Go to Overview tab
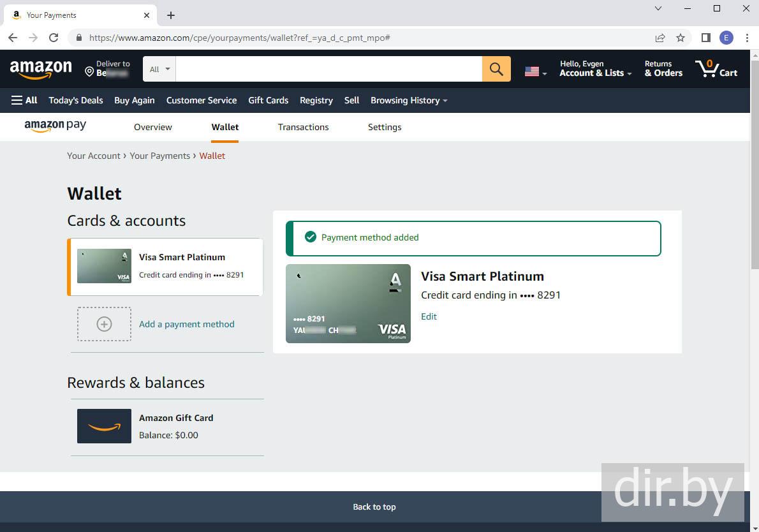Viewport: 759px width, 532px height. (152, 127)
